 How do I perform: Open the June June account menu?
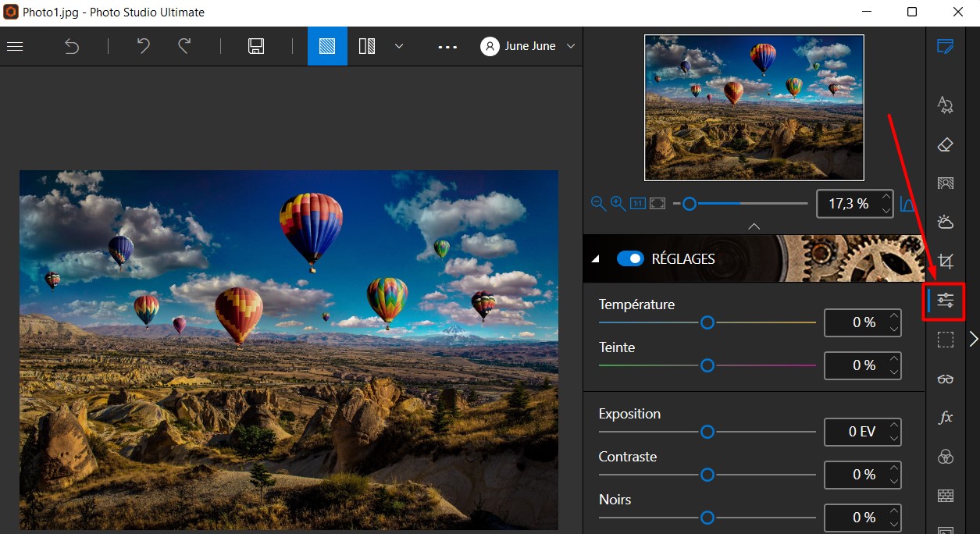coord(528,46)
